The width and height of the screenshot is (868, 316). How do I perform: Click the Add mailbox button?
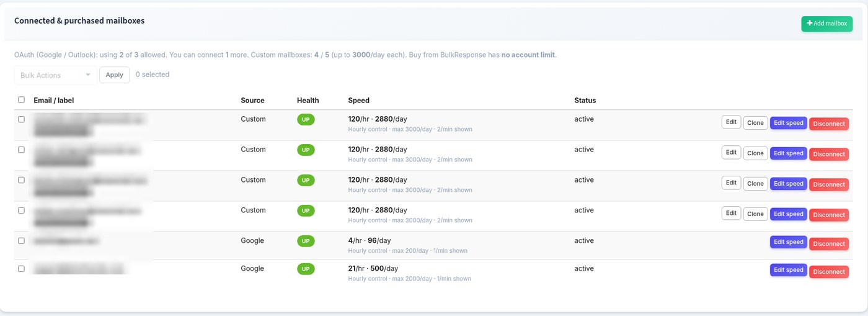coord(826,24)
